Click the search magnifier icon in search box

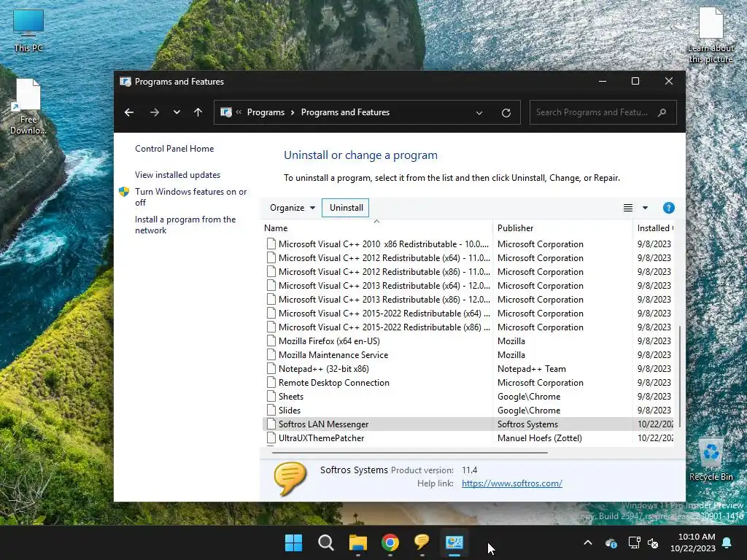click(662, 112)
